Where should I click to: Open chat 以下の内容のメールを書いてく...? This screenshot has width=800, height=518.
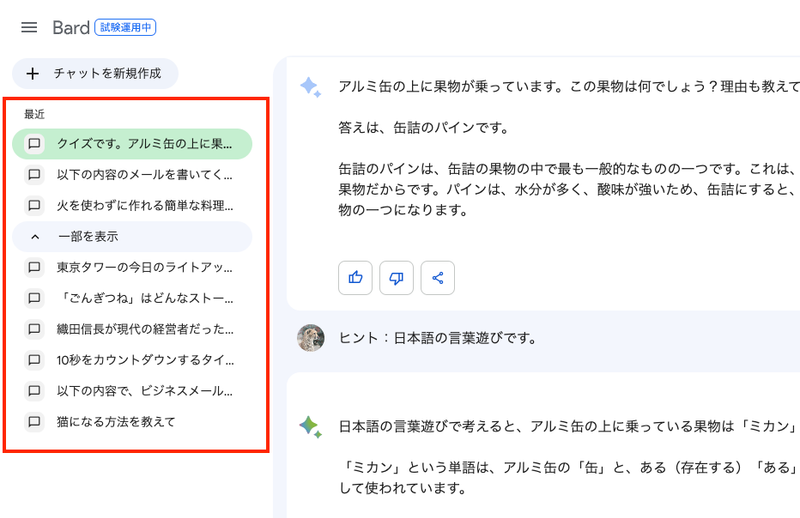132,175
